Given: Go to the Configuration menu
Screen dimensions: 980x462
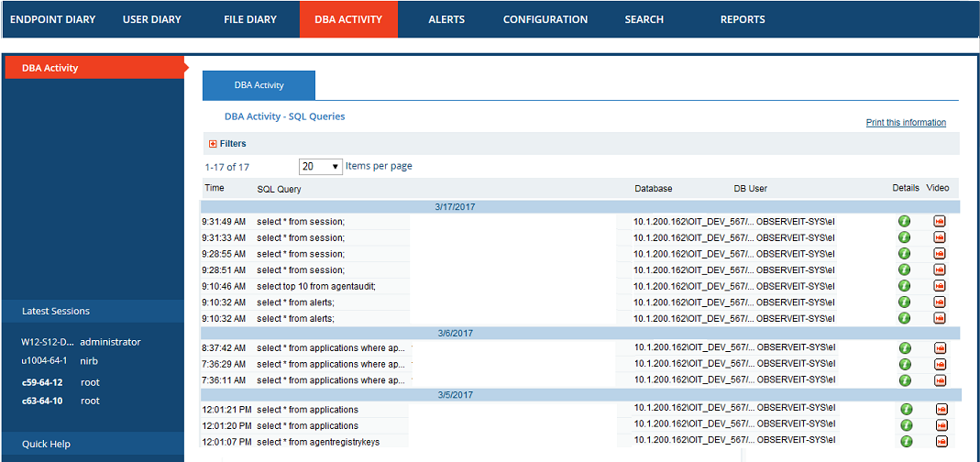Looking at the screenshot, I should coord(545,19).
